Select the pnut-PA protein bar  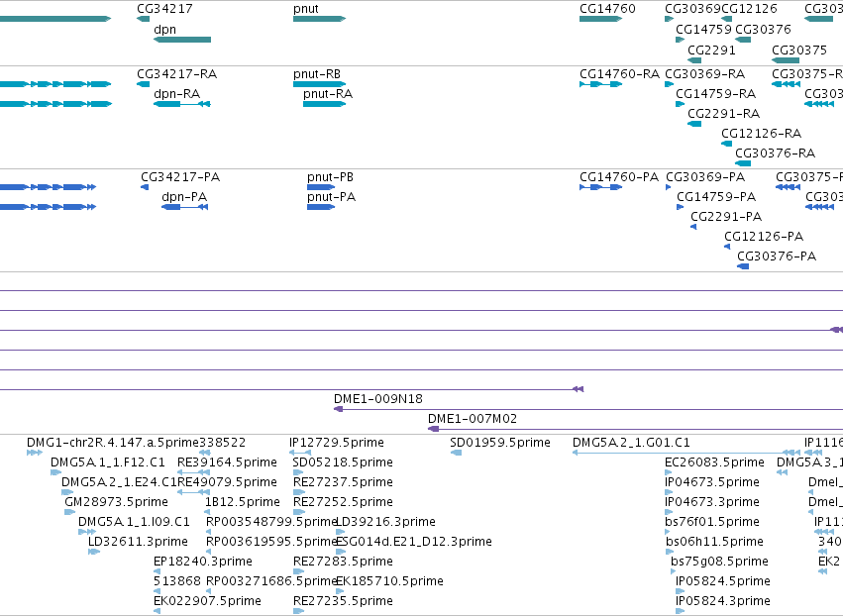click(321, 207)
